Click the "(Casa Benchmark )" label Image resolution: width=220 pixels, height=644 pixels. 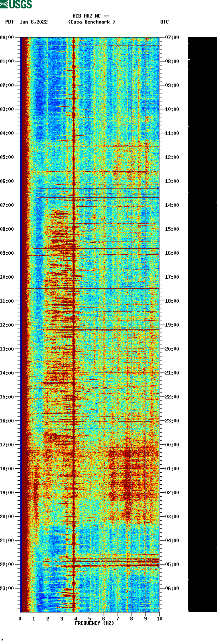click(92, 22)
